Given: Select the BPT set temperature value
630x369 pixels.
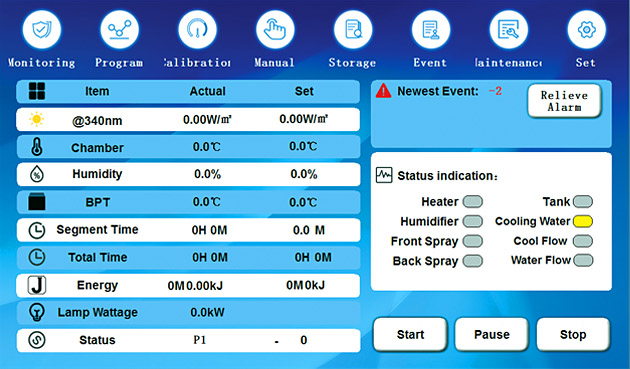Looking at the screenshot, I should click(303, 202).
